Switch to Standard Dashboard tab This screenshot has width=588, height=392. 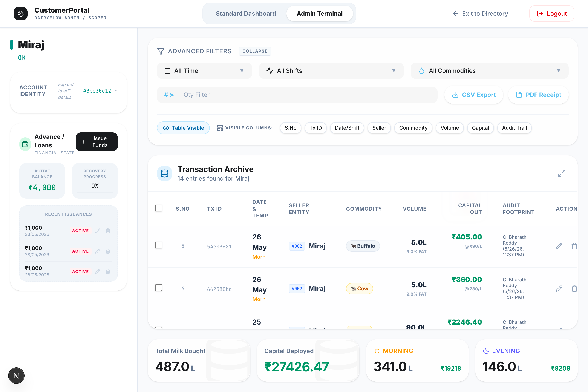246,14
